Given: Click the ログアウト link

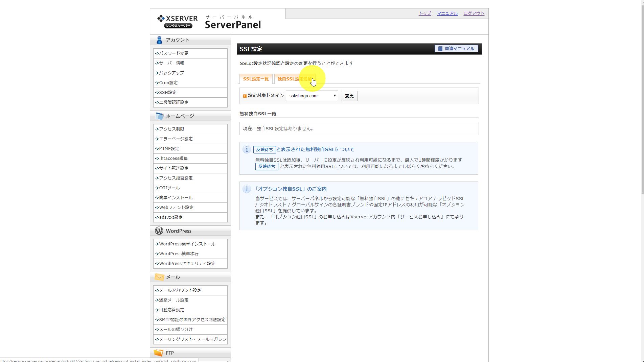Looking at the screenshot, I should (x=473, y=13).
